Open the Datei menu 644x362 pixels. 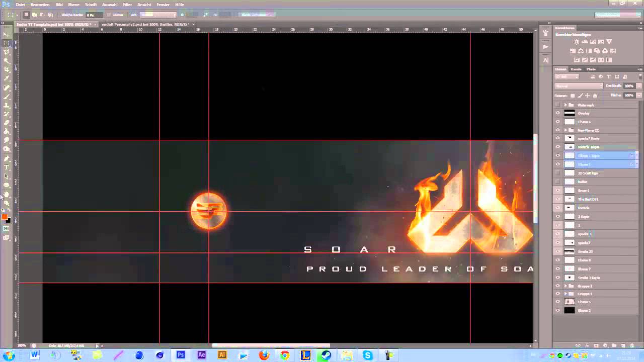pyautogui.click(x=20, y=5)
